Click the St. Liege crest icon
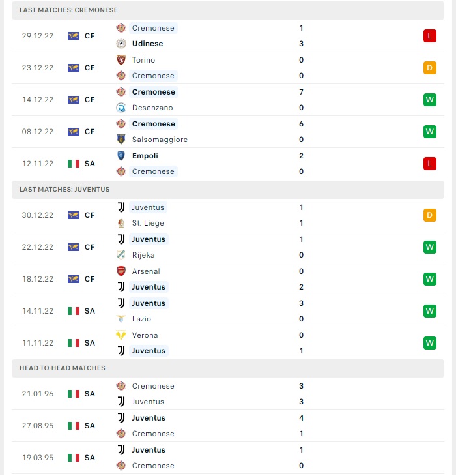Image resolution: width=456 pixels, height=476 pixels. click(x=121, y=223)
